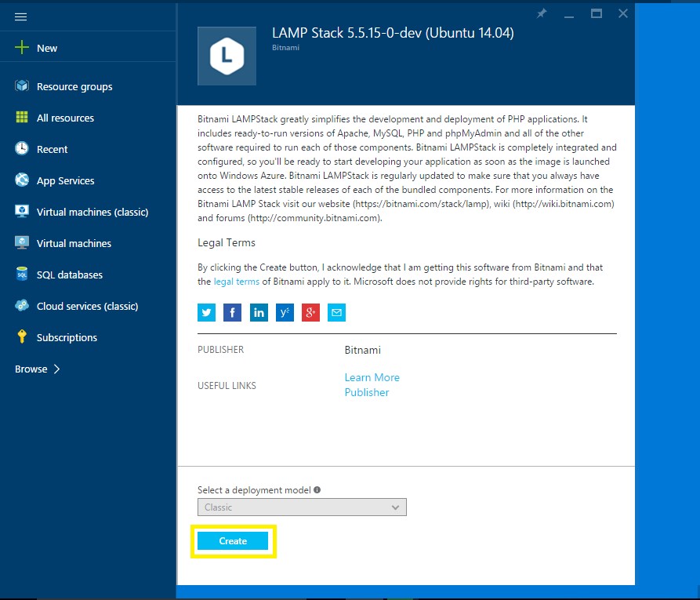Screen dimensions: 700x600
Task: Open the Recent menu item
Action: [x=52, y=149]
